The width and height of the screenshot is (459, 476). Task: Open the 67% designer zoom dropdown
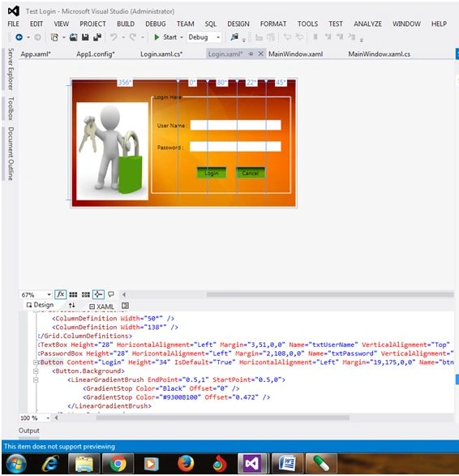pos(36,295)
